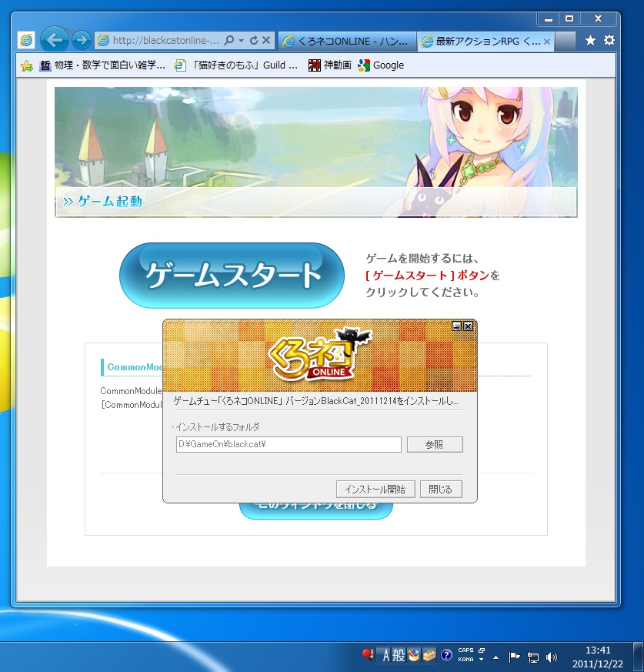Click the add-to-favorites-bar star icon
This screenshot has width=644, height=672.
pos(27,65)
